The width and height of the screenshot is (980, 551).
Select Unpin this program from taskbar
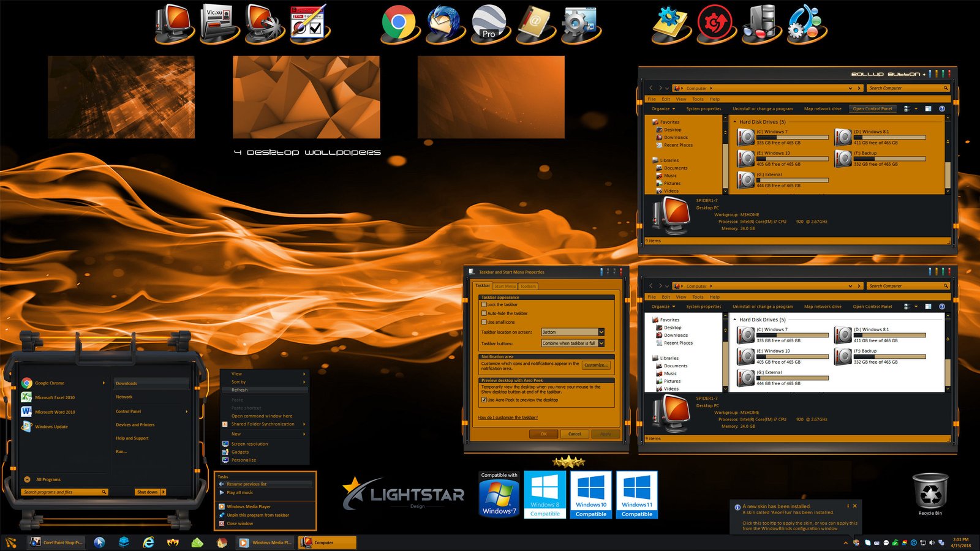[258, 515]
